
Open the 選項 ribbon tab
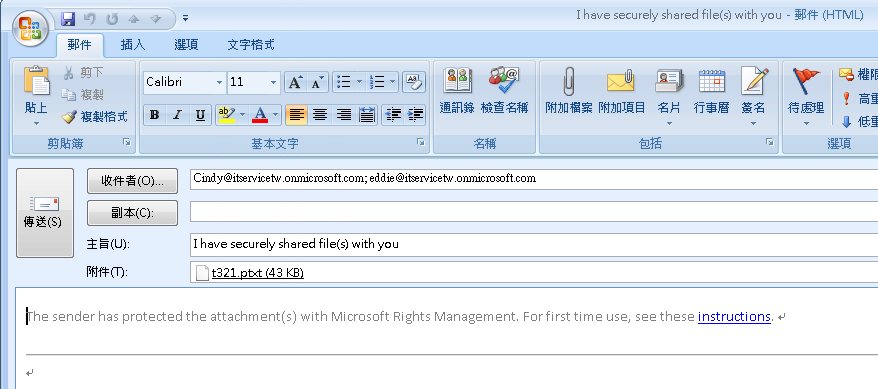tap(186, 45)
